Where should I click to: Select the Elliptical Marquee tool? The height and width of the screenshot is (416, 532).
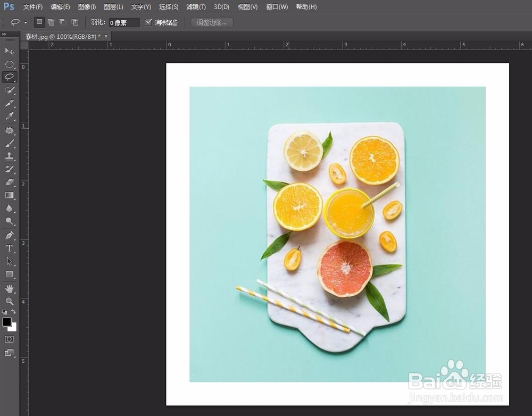[9, 64]
